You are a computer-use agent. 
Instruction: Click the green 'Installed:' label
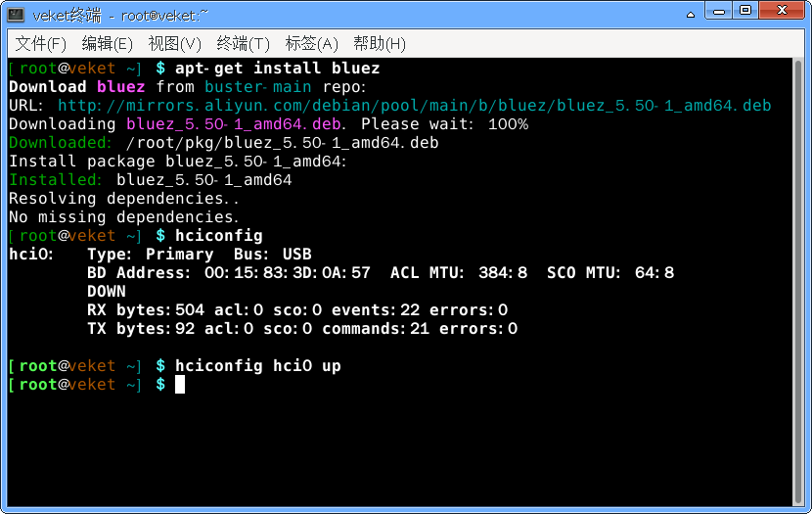(x=56, y=180)
